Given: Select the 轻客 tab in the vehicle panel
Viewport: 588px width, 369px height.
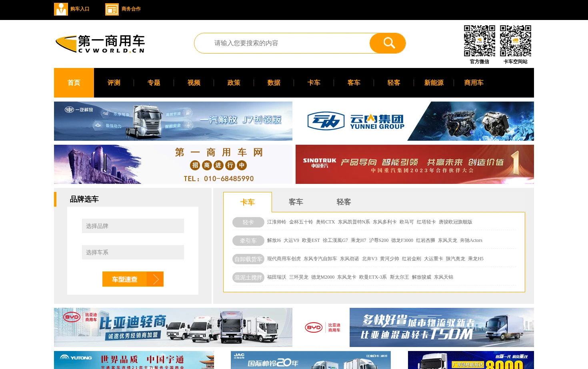Looking at the screenshot, I should pos(344,202).
